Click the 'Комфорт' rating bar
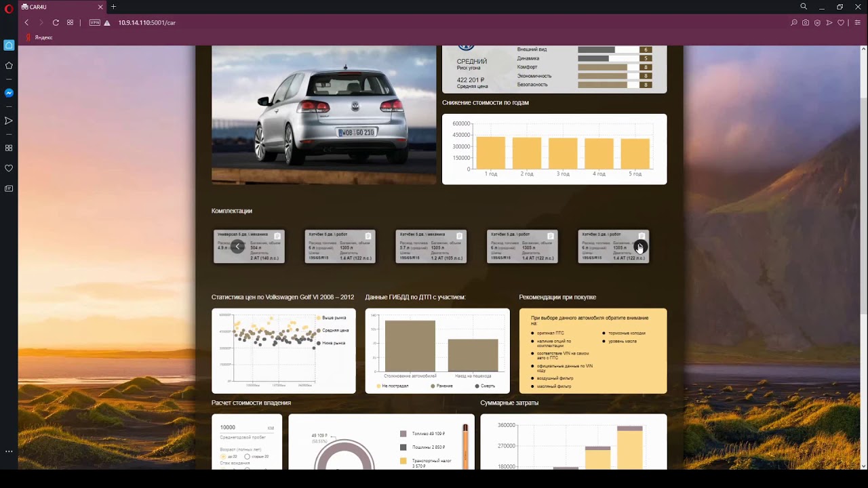This screenshot has width=868, height=488. point(614,67)
